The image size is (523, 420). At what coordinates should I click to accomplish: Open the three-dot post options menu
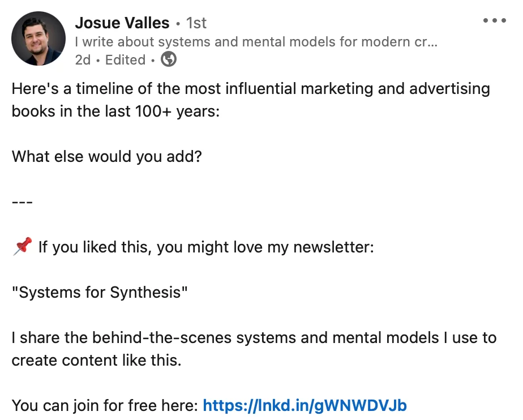coord(495,20)
